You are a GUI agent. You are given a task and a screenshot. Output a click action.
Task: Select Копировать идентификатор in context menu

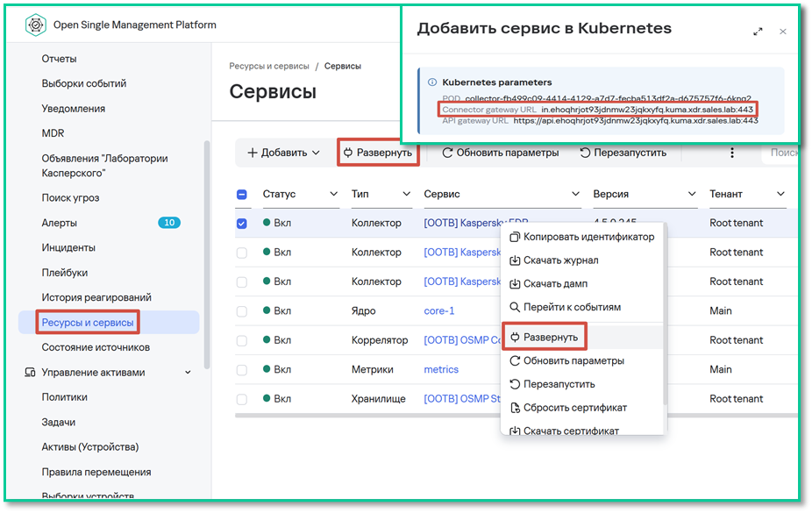[x=582, y=237]
